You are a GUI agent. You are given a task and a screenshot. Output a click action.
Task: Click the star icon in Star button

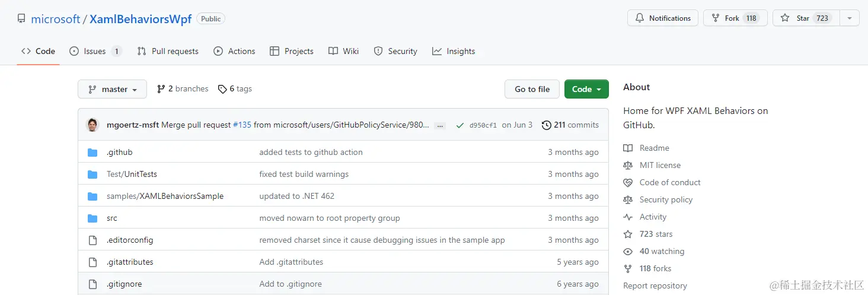click(x=785, y=18)
